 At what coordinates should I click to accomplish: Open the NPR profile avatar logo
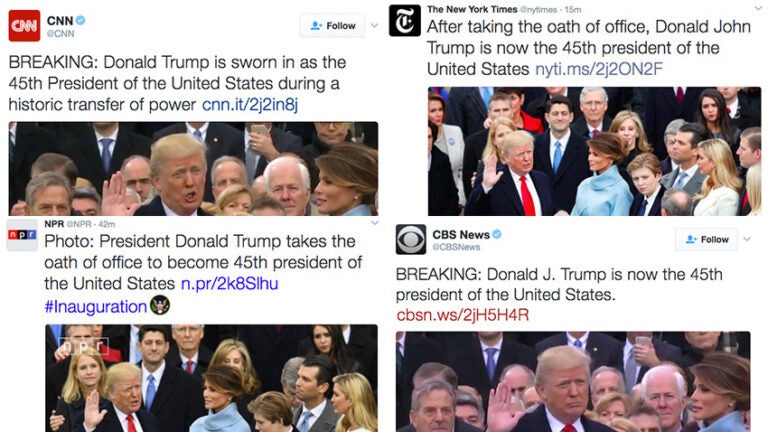tap(22, 235)
